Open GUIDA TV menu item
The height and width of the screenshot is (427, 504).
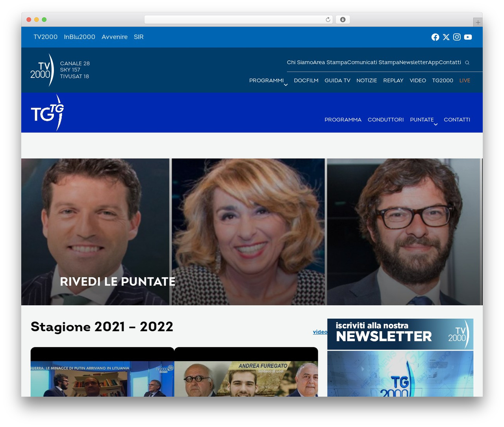point(337,80)
